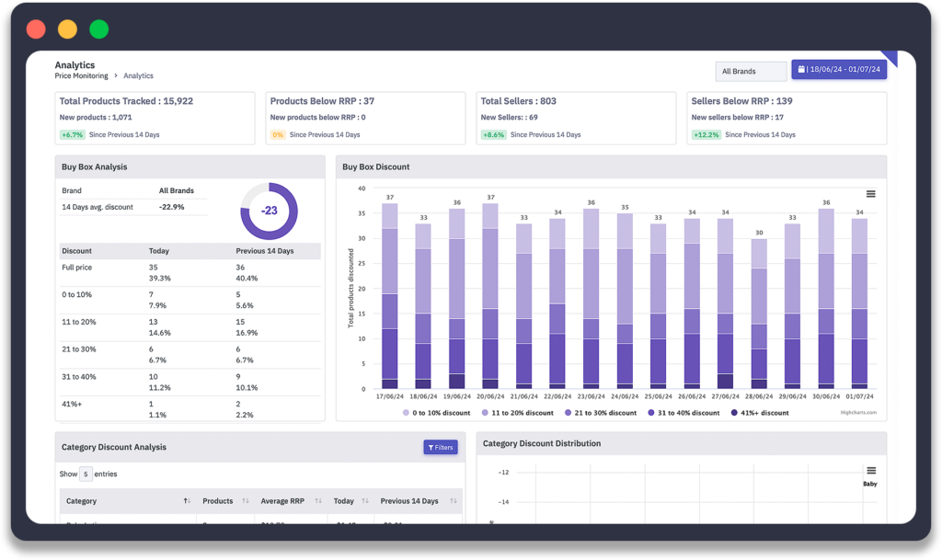
Task: Click New products : 1,071 text
Action: (96, 117)
